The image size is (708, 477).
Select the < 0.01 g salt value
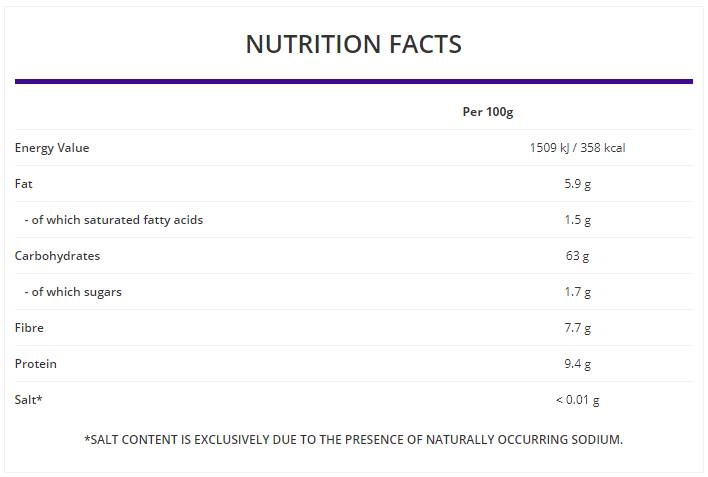pos(577,400)
